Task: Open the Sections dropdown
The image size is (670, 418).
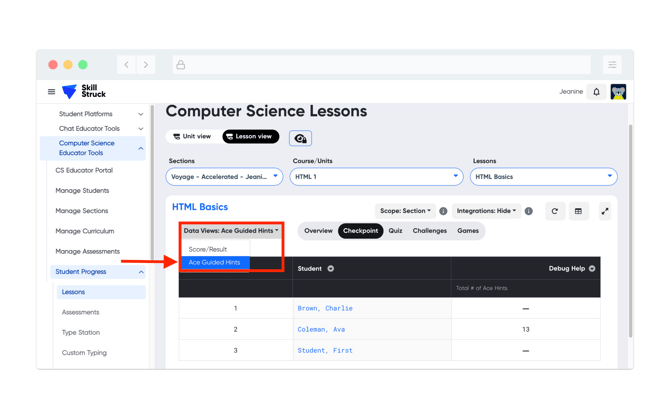Action: click(x=224, y=177)
